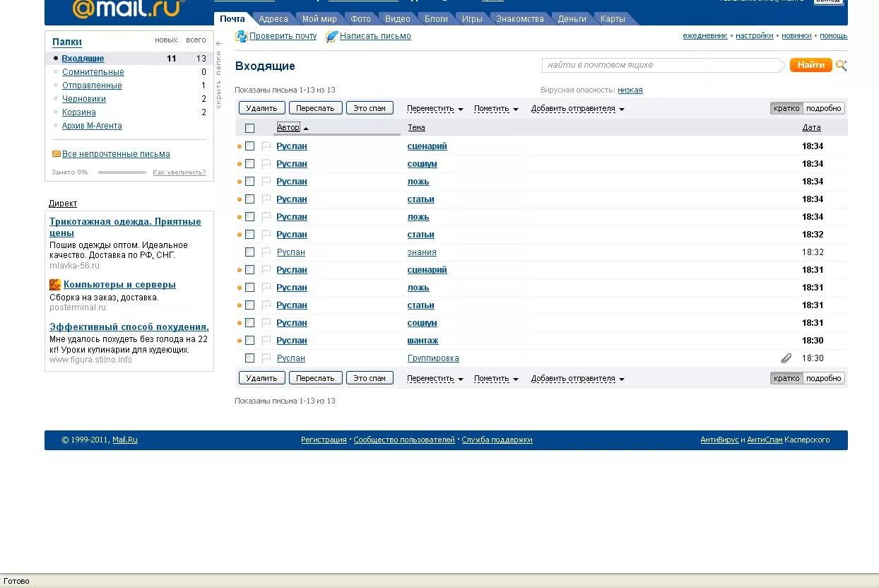Click unread dot in the статьи 18:32 row

click(x=240, y=235)
